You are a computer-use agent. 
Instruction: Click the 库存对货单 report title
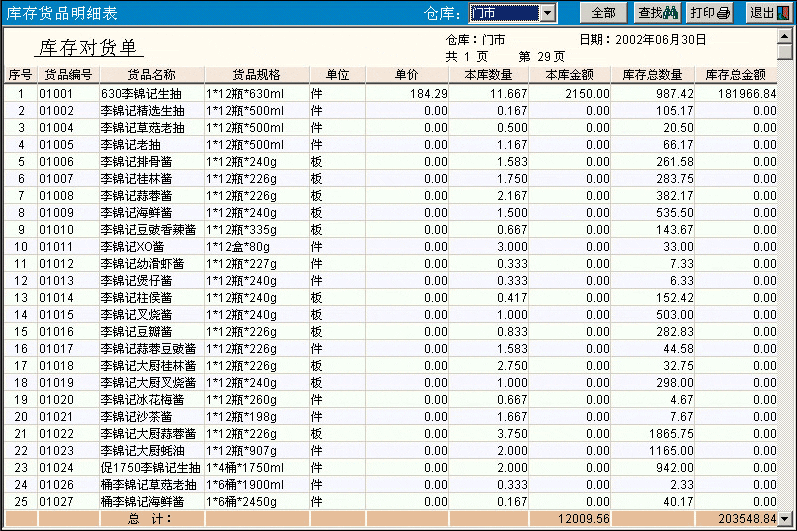pyautogui.click(x=88, y=48)
